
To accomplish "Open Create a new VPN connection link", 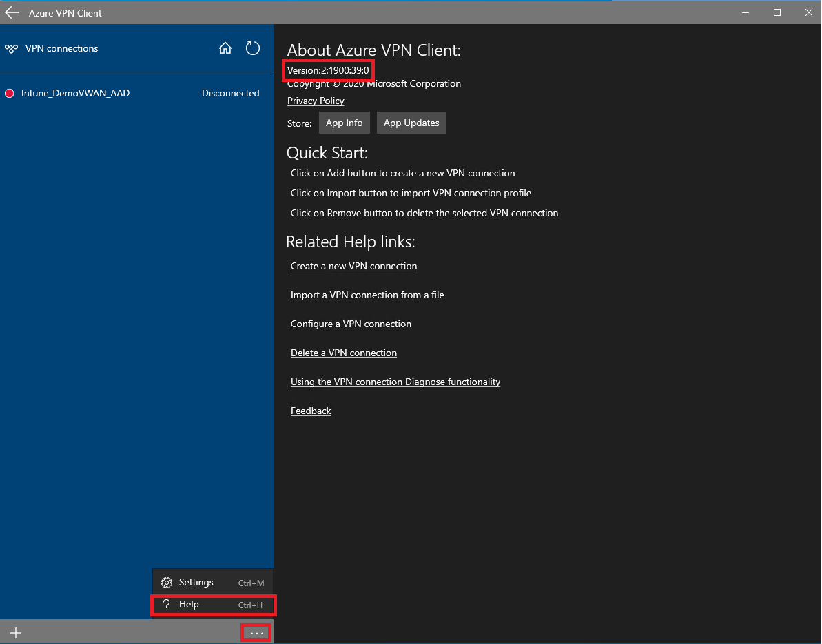I will [x=354, y=266].
